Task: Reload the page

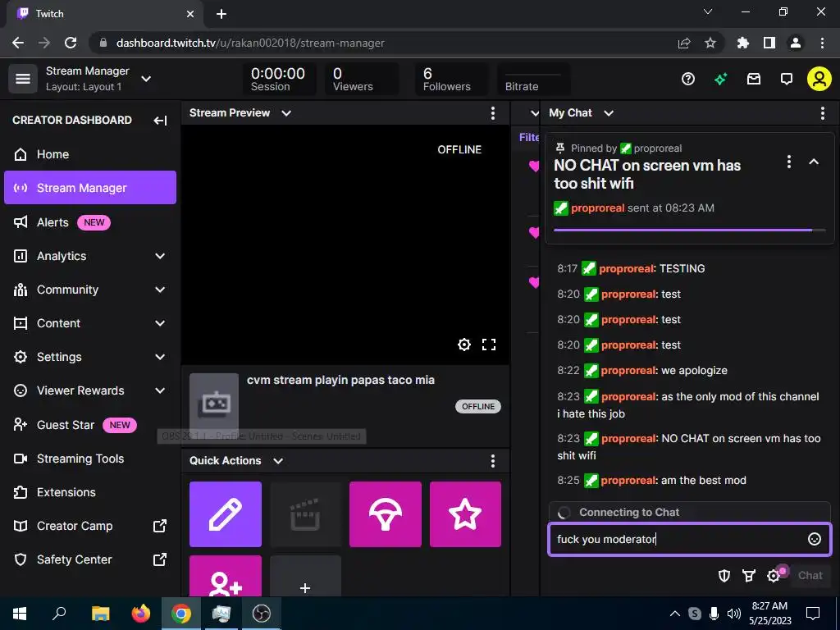Action: pyautogui.click(x=71, y=43)
